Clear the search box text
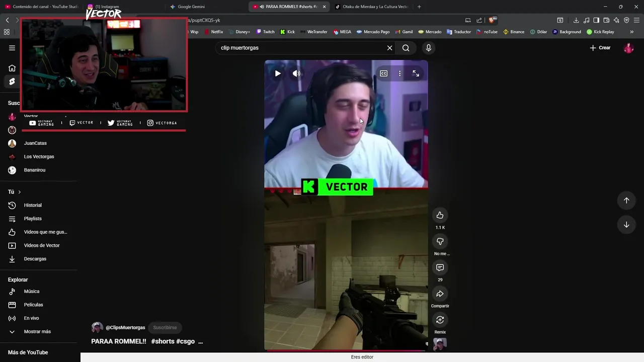Screen dimensions: 644x362 [x=389, y=48]
